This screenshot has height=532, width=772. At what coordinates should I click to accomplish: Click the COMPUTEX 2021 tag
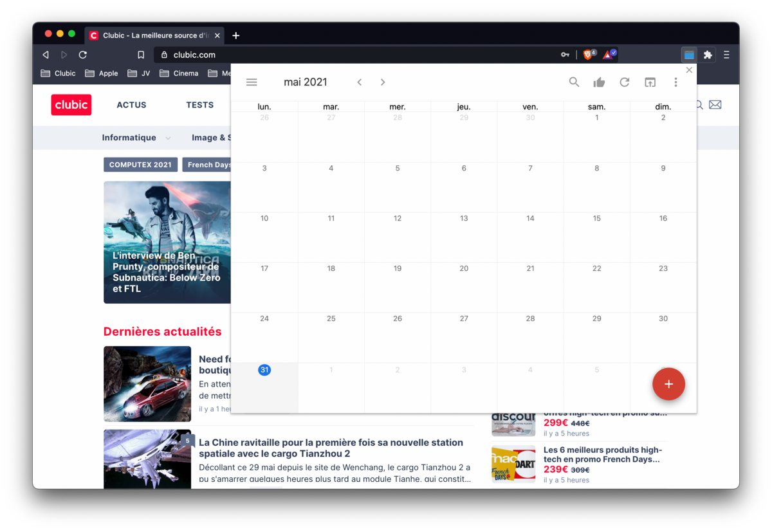point(140,165)
